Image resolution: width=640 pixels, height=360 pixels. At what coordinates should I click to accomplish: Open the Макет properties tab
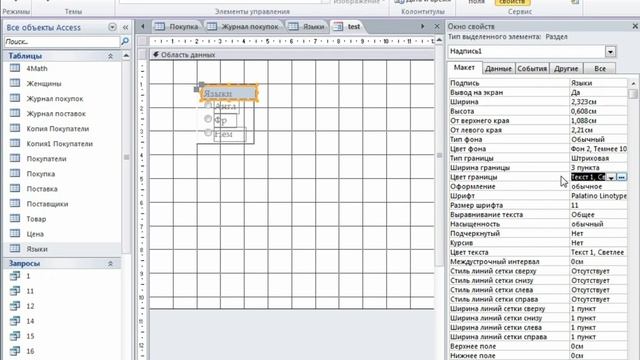pyautogui.click(x=464, y=68)
